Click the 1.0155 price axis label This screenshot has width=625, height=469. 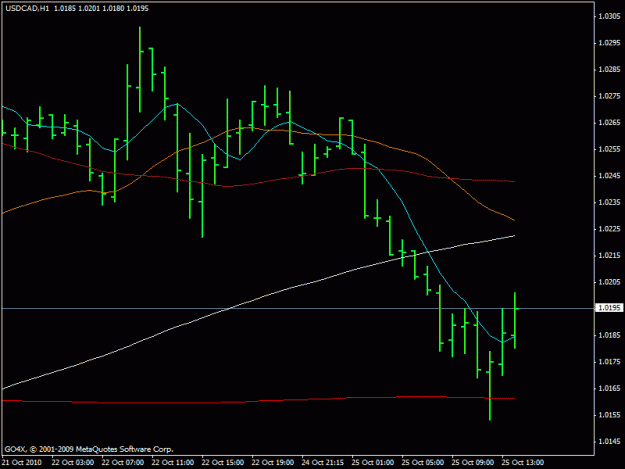[x=610, y=415]
